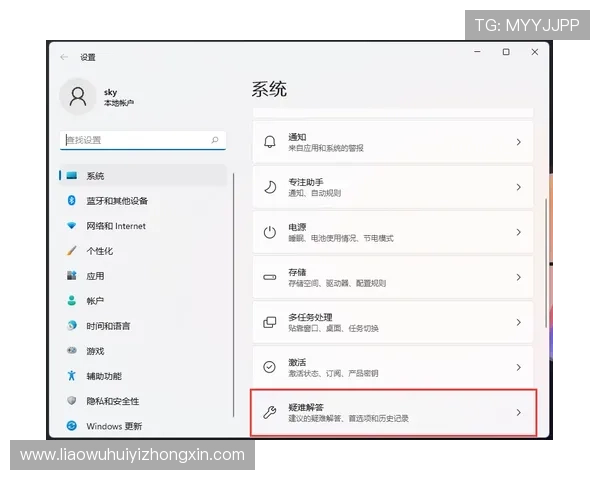Click the 隐私和安全性 shield icon
Screen dimensions: 600x480
[72, 401]
